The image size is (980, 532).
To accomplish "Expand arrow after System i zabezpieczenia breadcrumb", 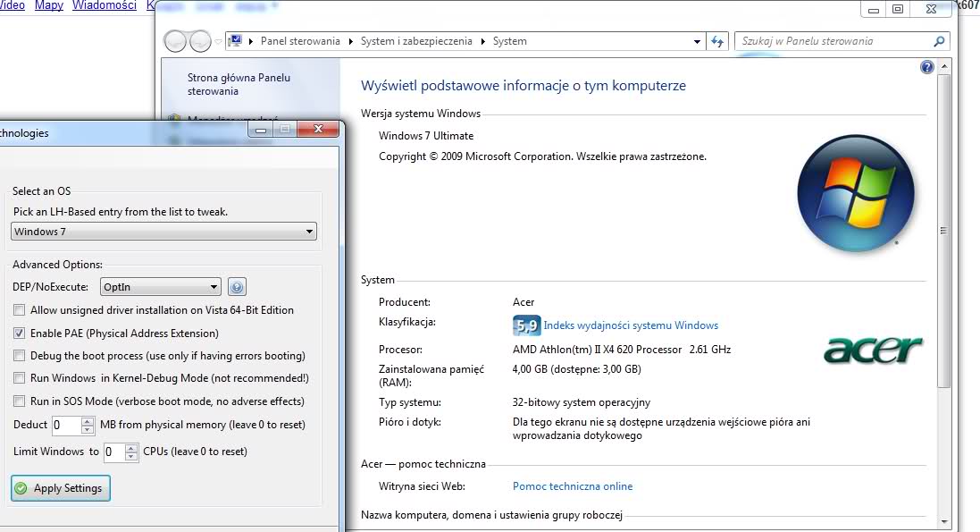I will click(x=482, y=41).
